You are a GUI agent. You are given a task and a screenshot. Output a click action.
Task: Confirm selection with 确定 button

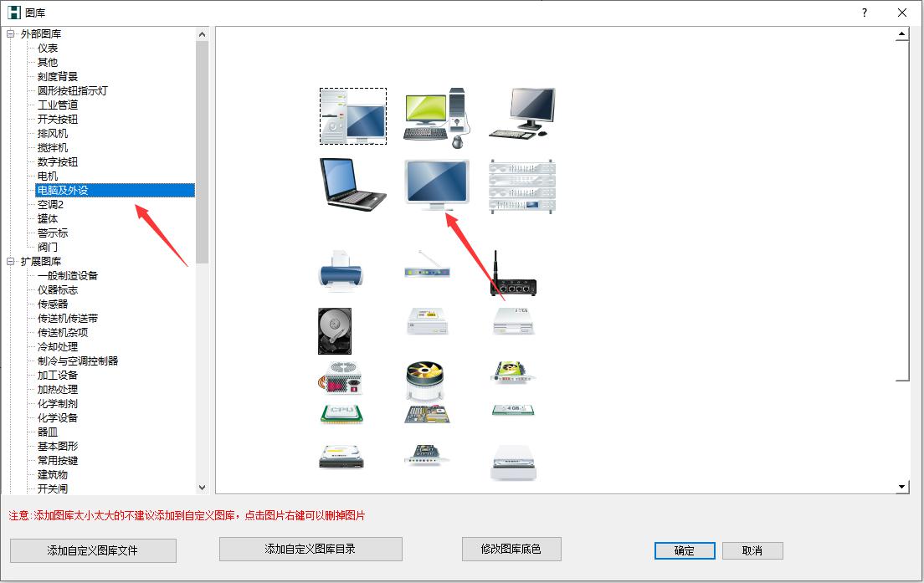(684, 550)
